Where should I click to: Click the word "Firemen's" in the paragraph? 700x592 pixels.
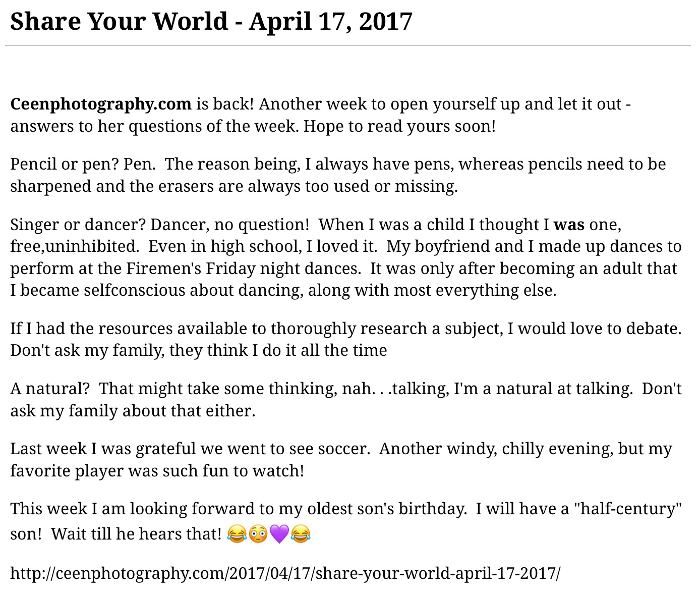[x=164, y=268]
